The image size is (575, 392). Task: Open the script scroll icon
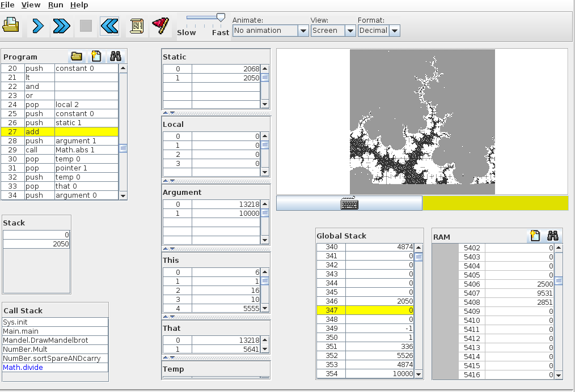(x=137, y=25)
